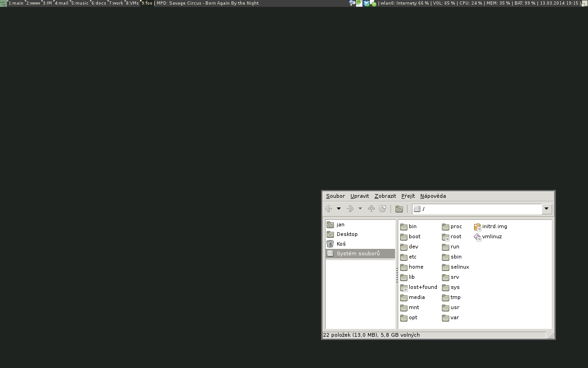Select the vmlinuz file icon

(477, 236)
